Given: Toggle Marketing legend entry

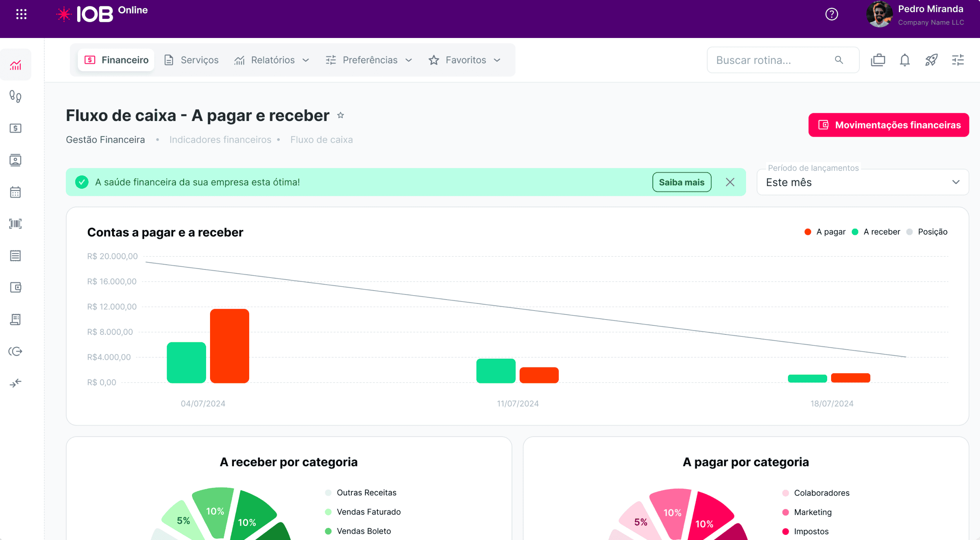Looking at the screenshot, I should [x=807, y=512].
